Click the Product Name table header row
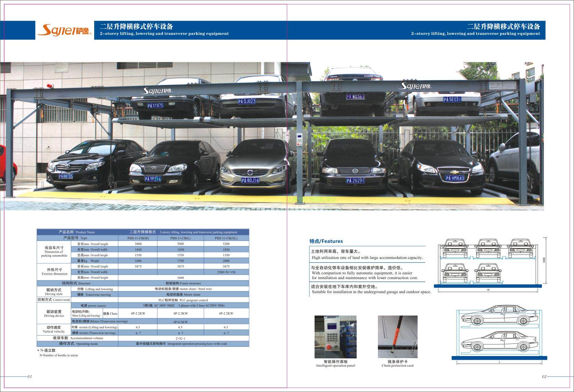The width and height of the screenshot is (574, 392). point(143,232)
